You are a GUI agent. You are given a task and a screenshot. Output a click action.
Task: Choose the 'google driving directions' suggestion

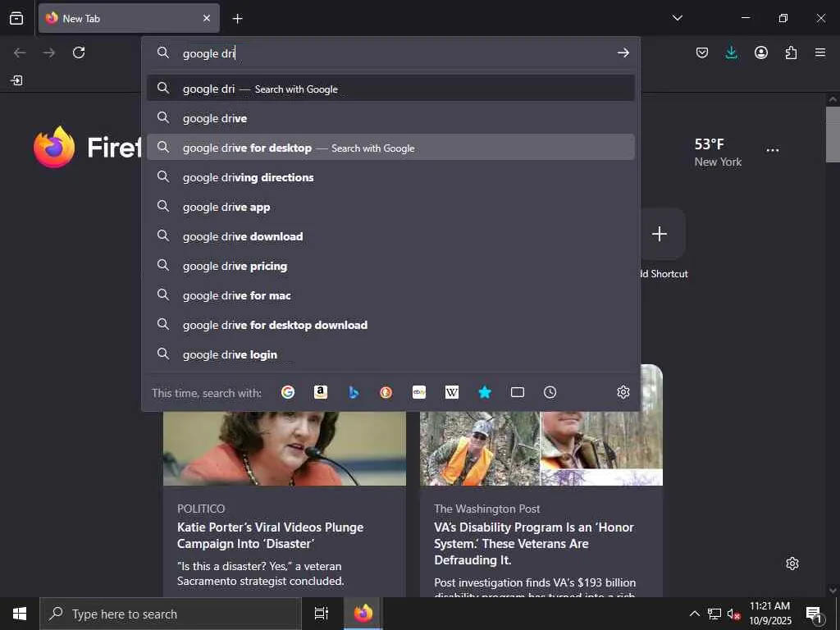[390, 177]
